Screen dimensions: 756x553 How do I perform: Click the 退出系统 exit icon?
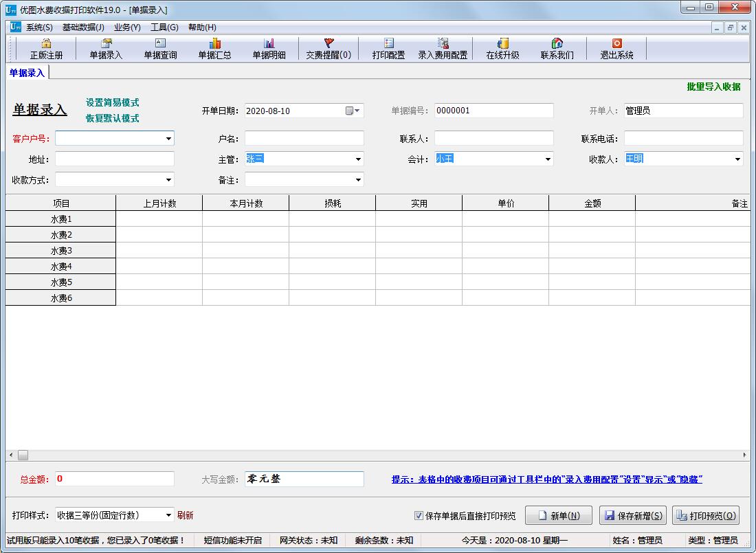tap(616, 48)
